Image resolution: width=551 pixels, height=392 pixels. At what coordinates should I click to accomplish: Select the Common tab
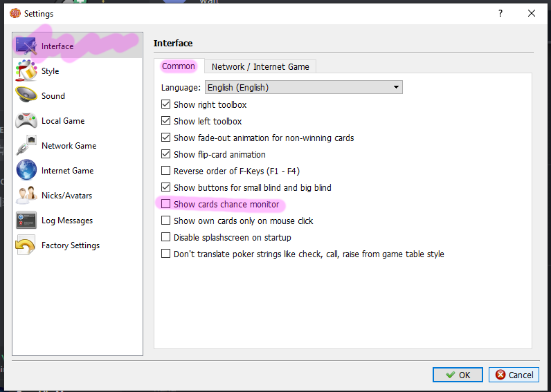178,67
